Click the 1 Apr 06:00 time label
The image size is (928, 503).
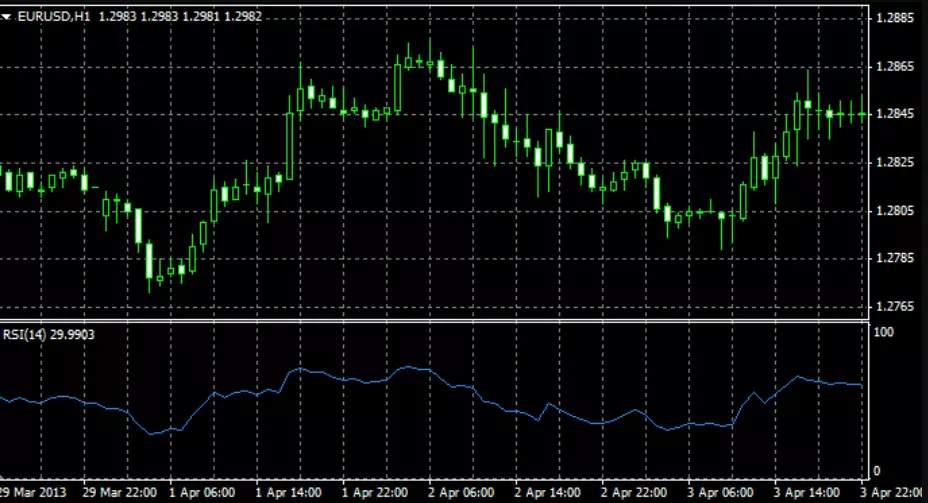click(202, 492)
